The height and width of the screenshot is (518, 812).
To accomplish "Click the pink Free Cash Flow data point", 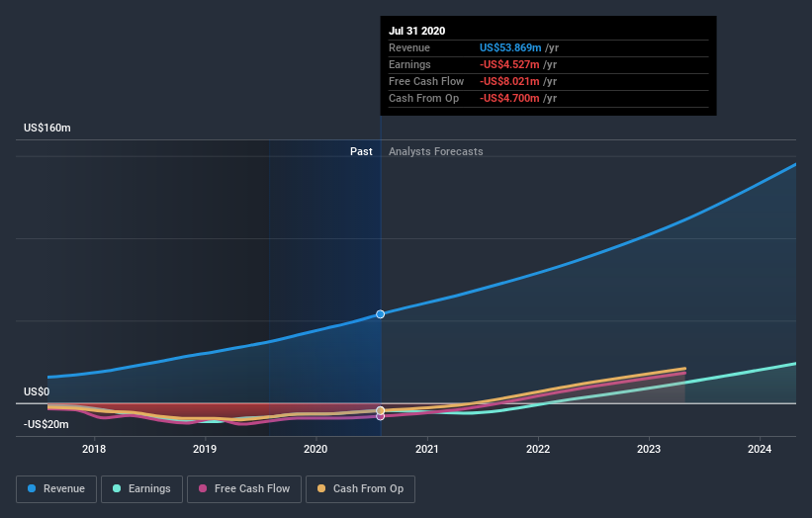I will [x=380, y=416].
